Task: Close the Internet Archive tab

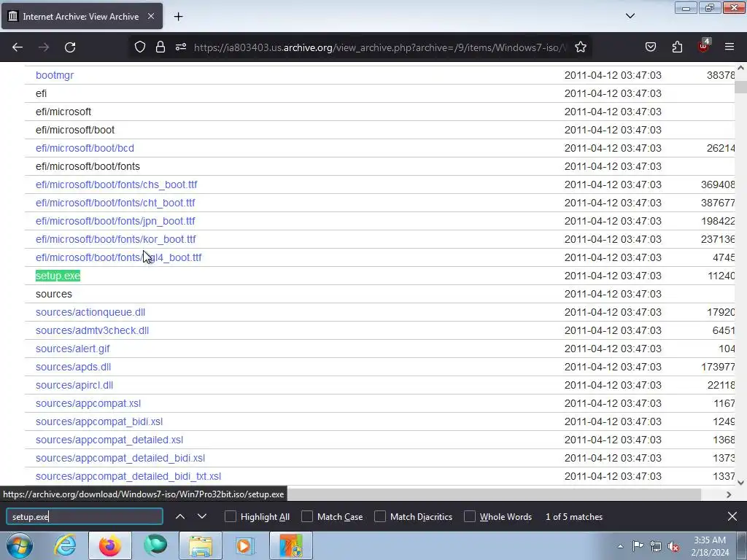Action: pyautogui.click(x=150, y=16)
